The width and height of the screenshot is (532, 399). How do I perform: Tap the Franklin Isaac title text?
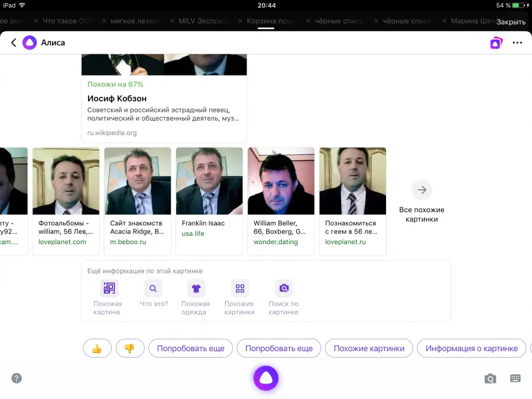pyautogui.click(x=203, y=223)
